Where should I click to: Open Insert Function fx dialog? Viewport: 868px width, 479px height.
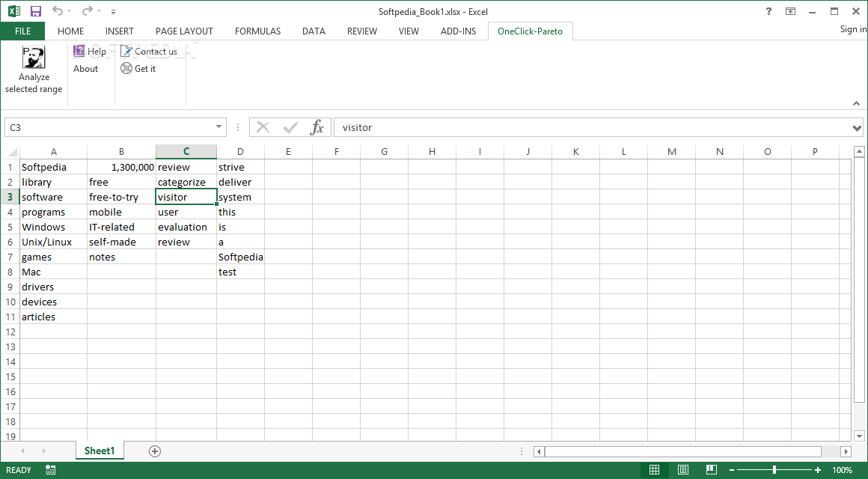point(317,127)
